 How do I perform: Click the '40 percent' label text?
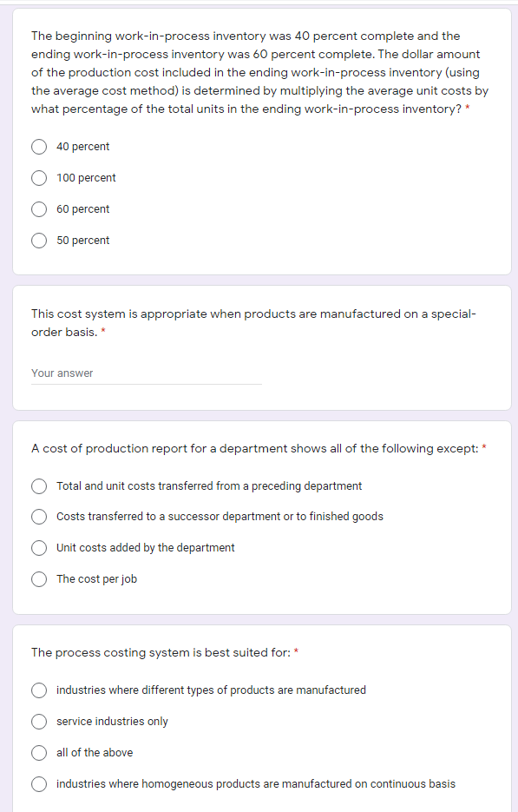point(83,147)
